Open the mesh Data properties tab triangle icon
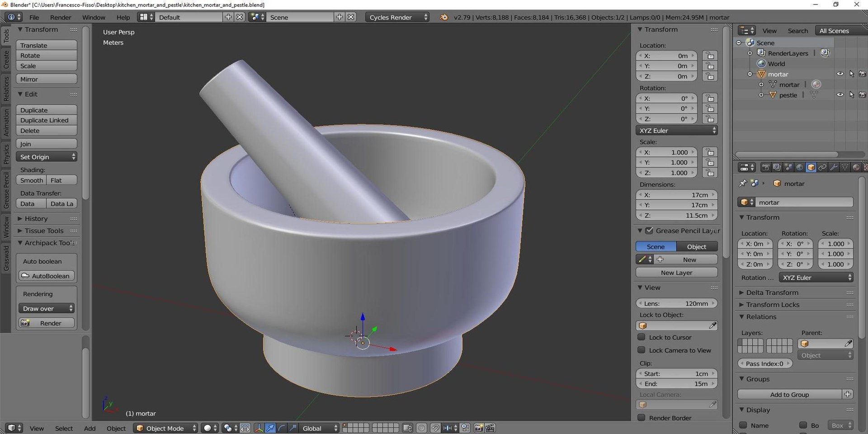The height and width of the screenshot is (434, 868). point(844,168)
